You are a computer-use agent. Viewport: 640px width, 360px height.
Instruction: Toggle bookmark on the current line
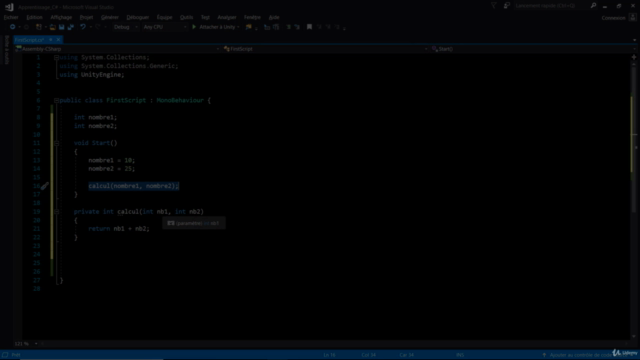309,27
